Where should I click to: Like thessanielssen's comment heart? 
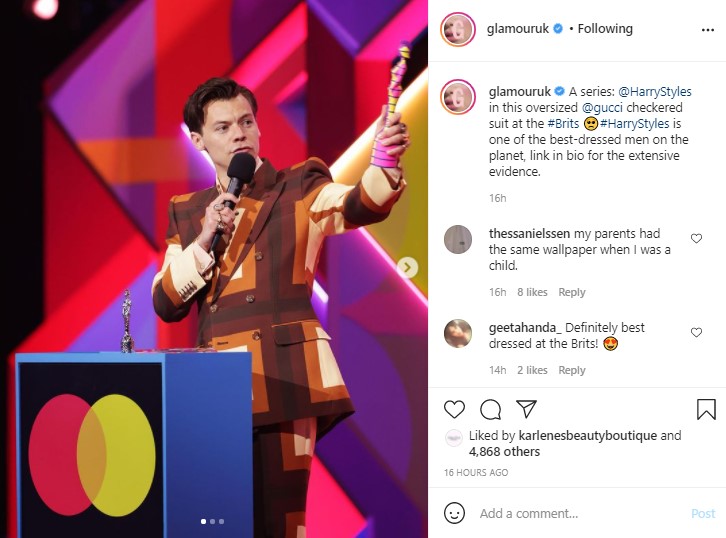[696, 238]
